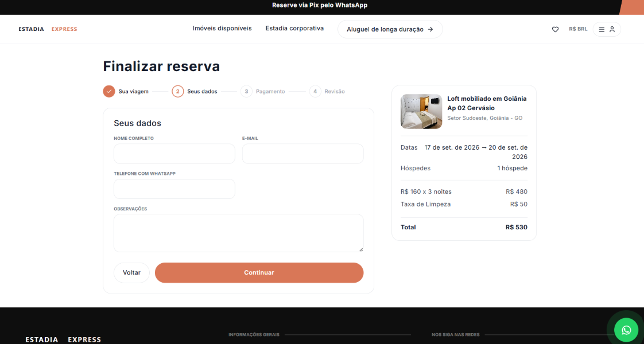This screenshot has height=344, width=644.
Task: Click the R$ 160 x 3 noites line
Action: coord(426,191)
